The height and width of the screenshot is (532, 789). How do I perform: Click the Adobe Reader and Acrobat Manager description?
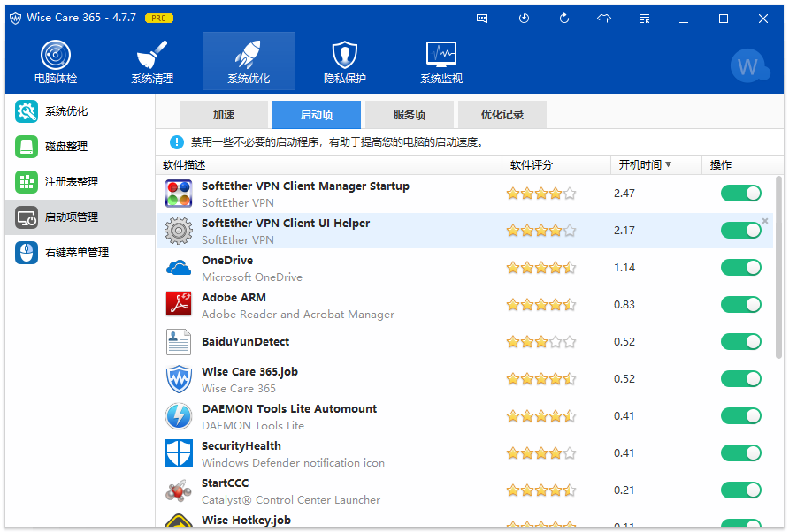(298, 315)
